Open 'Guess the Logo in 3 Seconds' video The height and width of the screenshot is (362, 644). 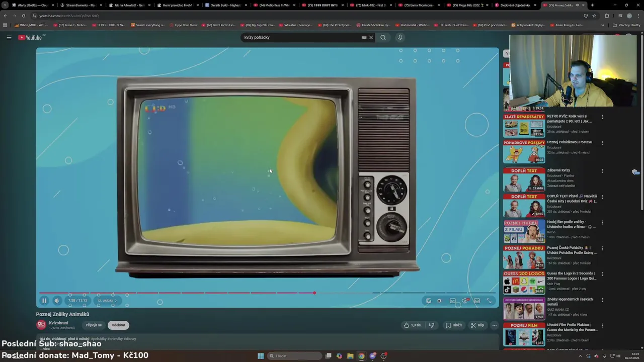point(572,276)
